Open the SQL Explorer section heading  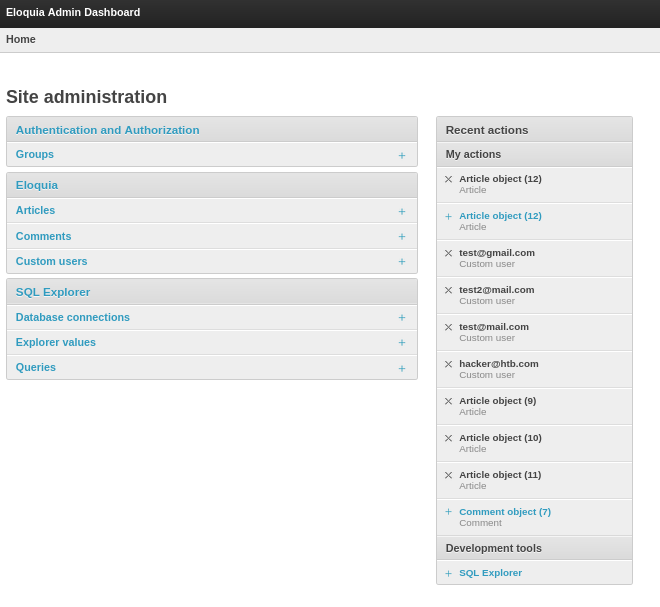53,292
